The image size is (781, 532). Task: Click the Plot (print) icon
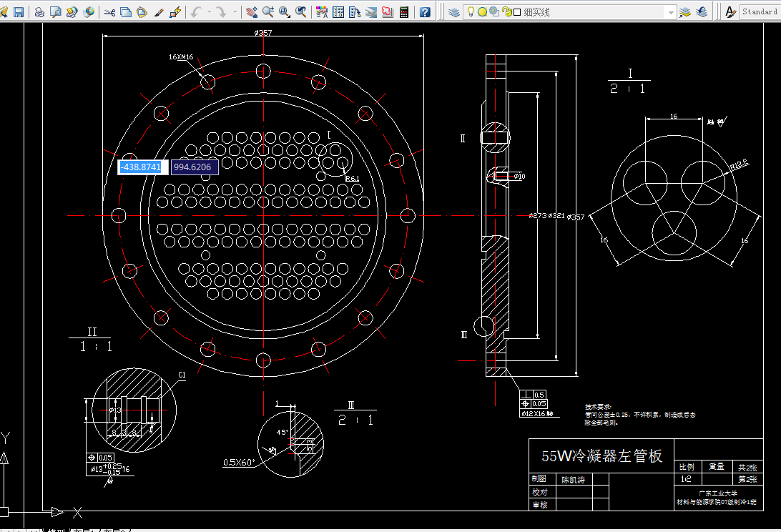39,12
